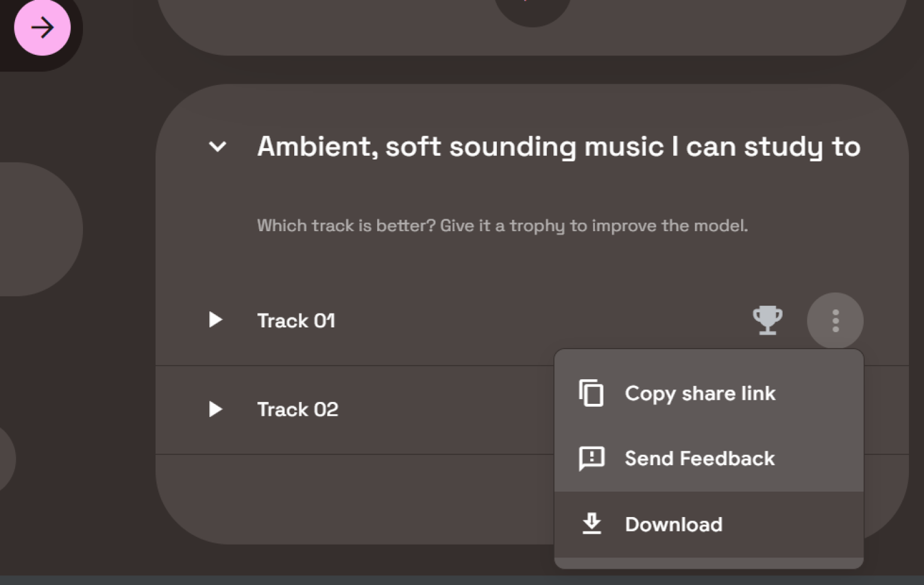Click the download arrow icon
The width and height of the screenshot is (924, 585).
pyautogui.click(x=591, y=524)
